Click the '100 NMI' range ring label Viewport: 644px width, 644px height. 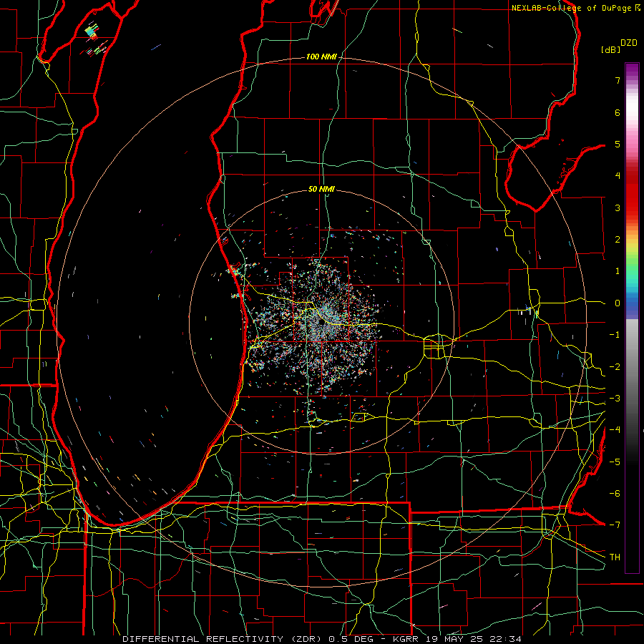321,57
